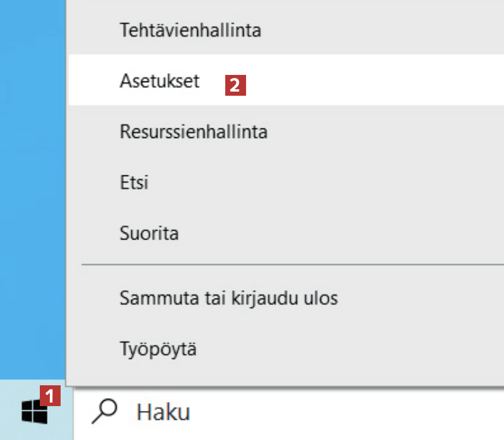This screenshot has width=504, height=440.
Task: Click the red number 1 badge
Action: (51, 395)
